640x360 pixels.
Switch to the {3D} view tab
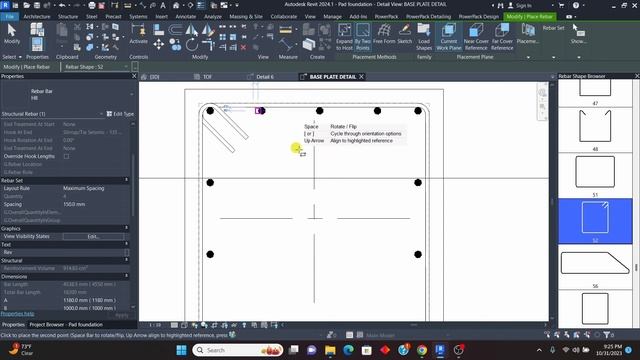[x=154, y=77]
